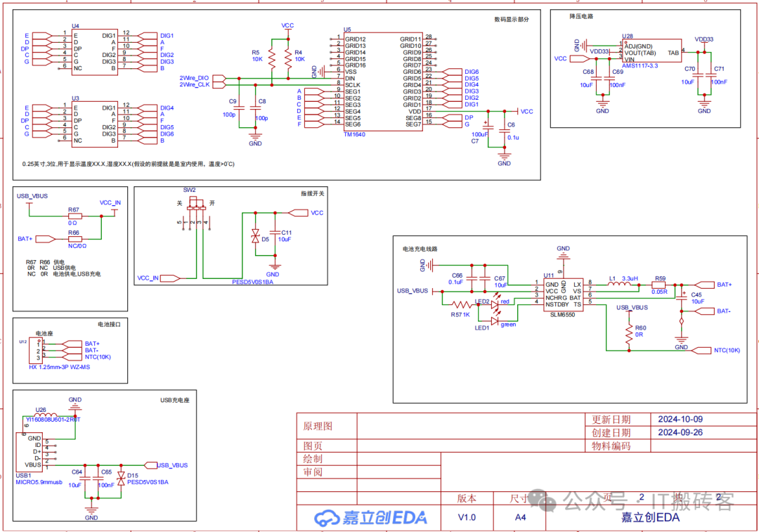Click the YI160808U601-2R0T part label
759x532 pixels.
[x=53, y=420]
